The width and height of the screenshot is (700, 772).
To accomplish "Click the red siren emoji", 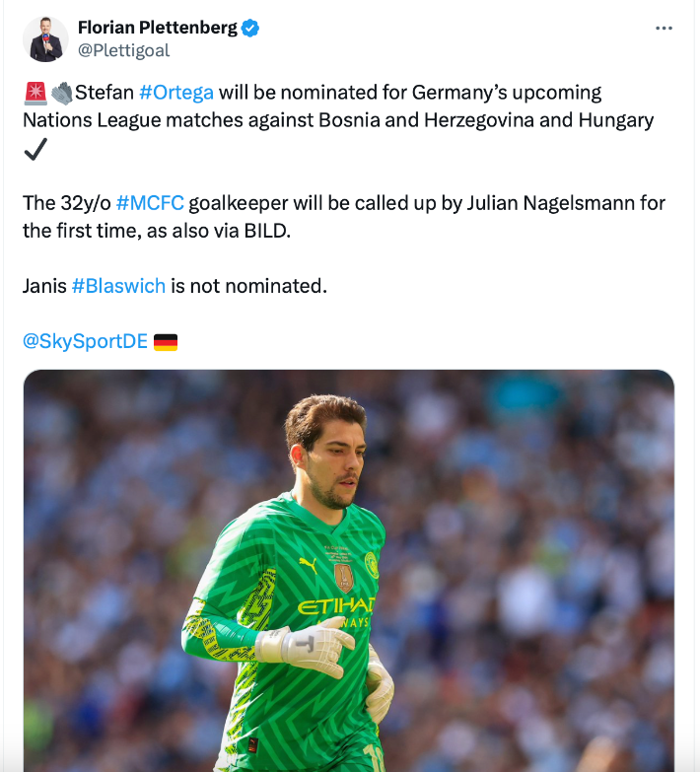I will point(35,93).
